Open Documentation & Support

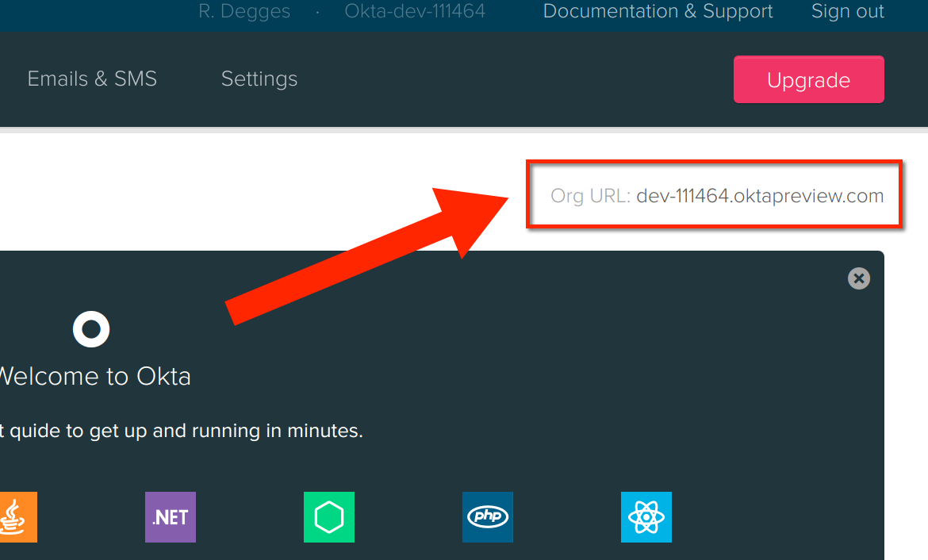658,12
